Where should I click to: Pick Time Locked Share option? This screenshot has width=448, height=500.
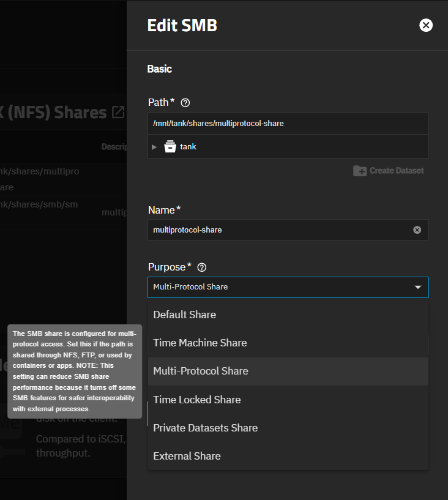tap(197, 400)
